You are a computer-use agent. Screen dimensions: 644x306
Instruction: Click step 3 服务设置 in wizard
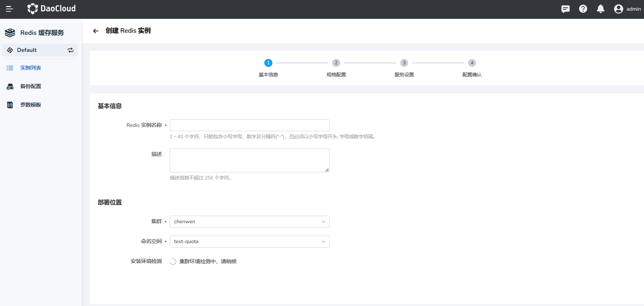pyautogui.click(x=404, y=63)
